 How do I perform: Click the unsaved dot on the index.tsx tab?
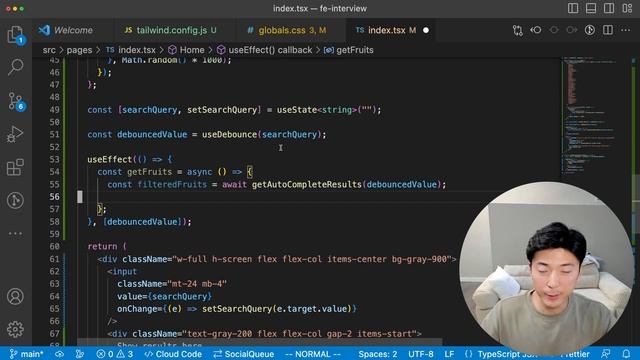(426, 30)
